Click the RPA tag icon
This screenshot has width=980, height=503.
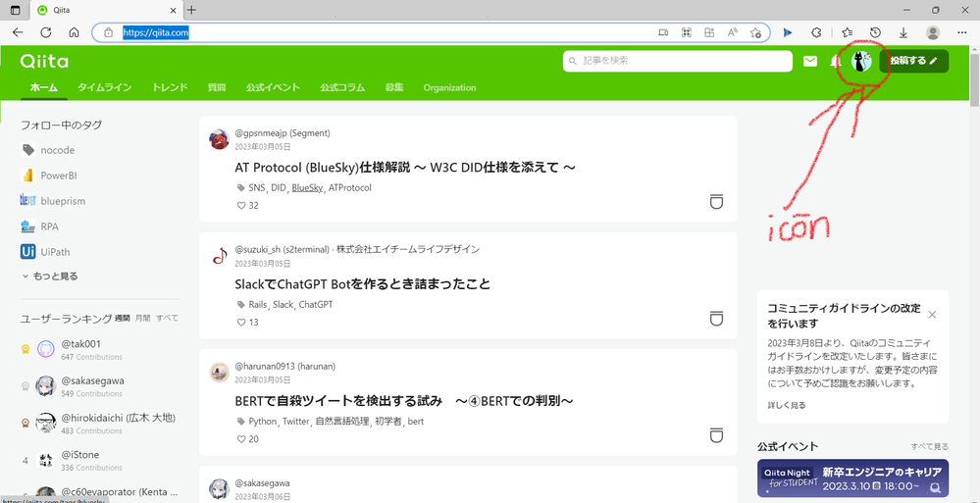click(x=27, y=226)
